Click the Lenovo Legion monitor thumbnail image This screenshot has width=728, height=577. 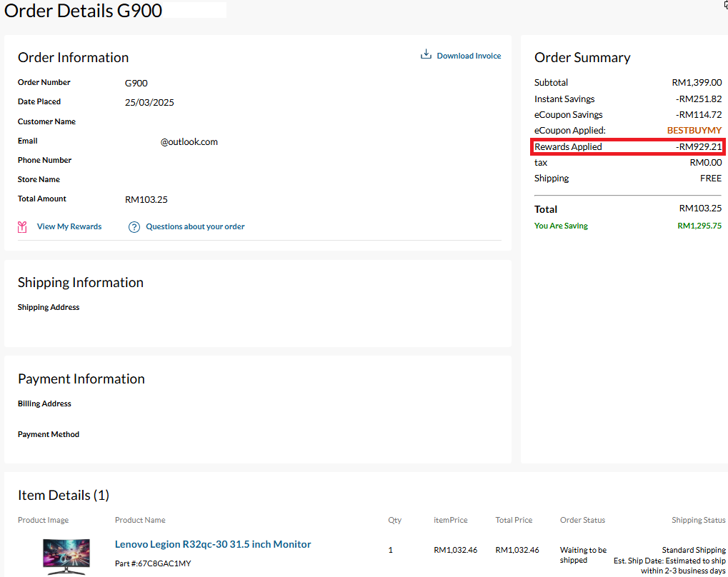66,556
